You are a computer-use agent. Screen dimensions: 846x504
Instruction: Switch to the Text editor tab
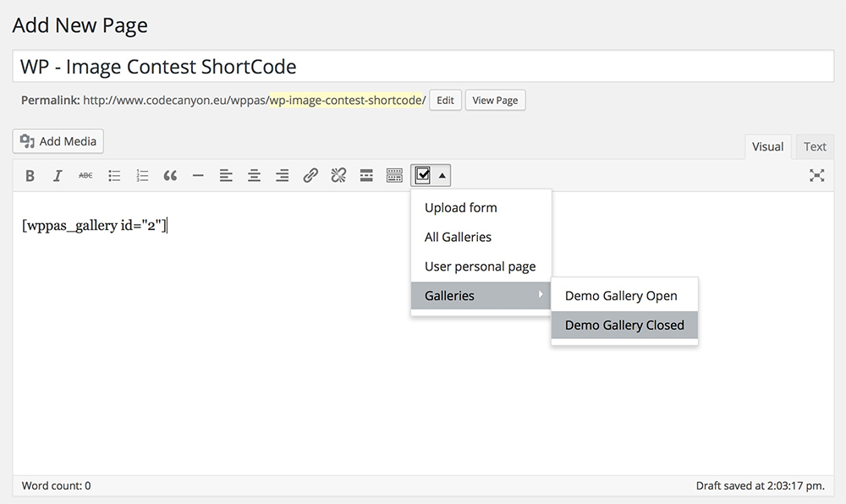(815, 146)
